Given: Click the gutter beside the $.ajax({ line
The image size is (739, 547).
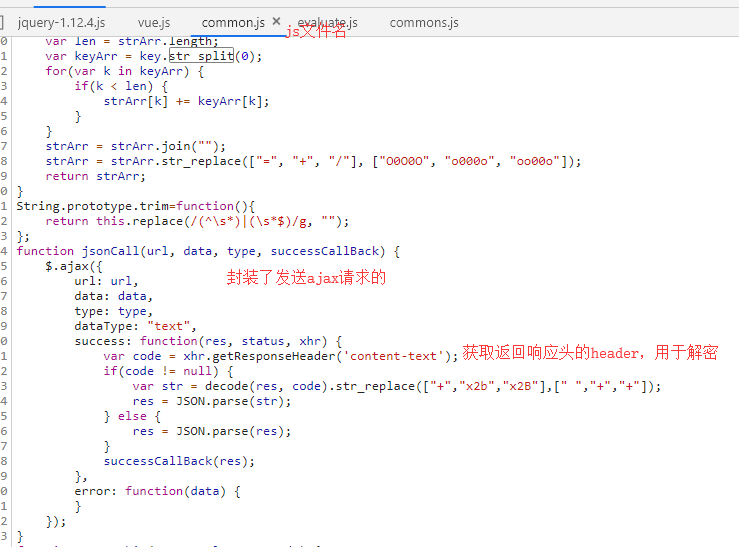Looking at the screenshot, I should tap(5, 266).
